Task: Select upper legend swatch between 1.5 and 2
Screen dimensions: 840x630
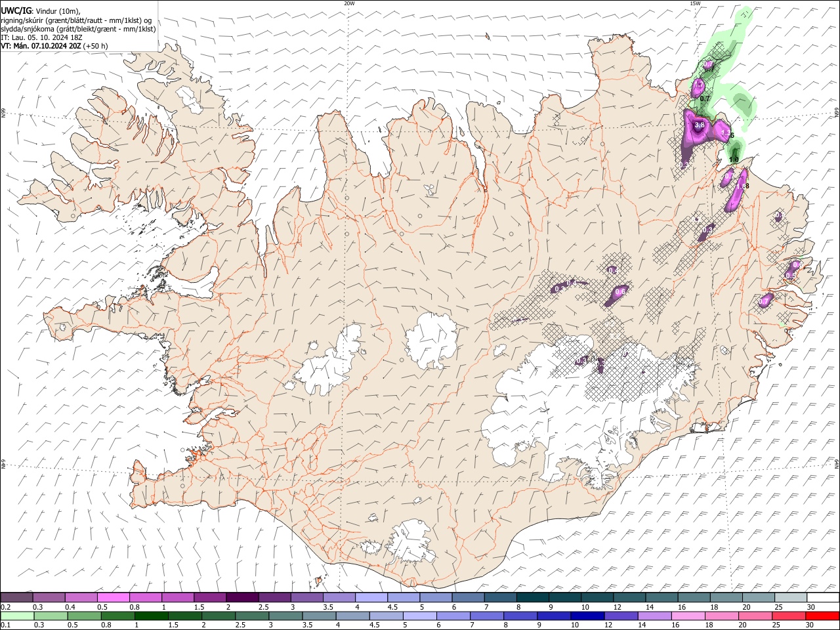Action: pos(210,597)
